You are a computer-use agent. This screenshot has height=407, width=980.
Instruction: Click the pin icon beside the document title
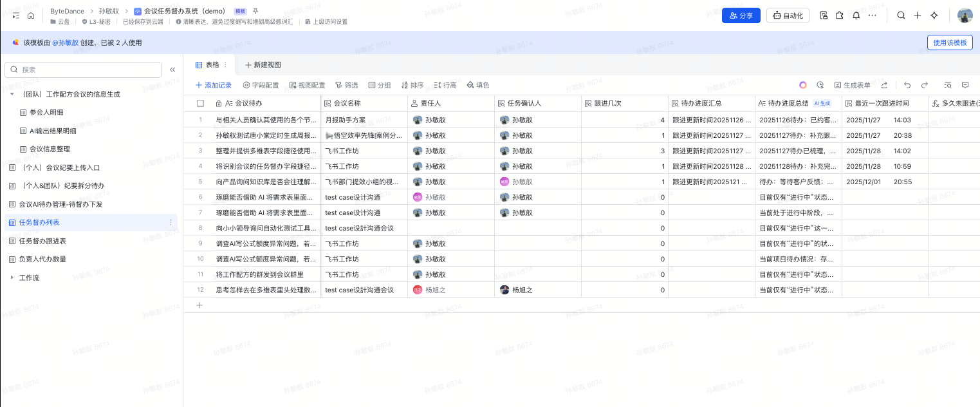pos(255,12)
